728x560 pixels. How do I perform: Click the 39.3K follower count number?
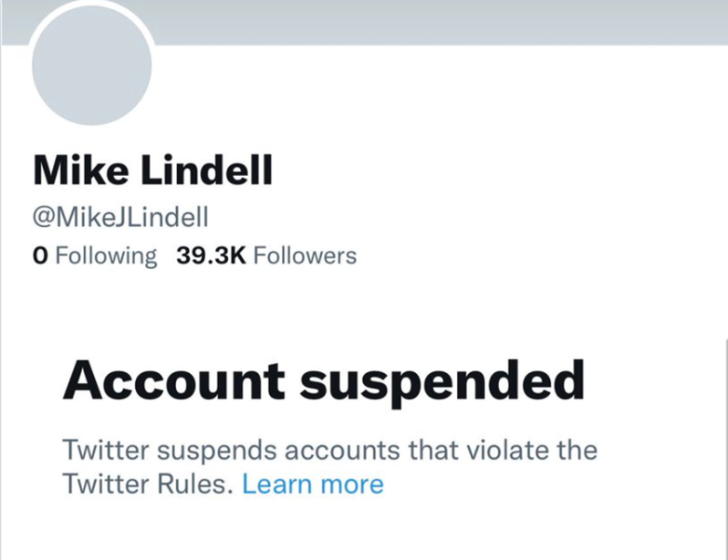tap(211, 256)
